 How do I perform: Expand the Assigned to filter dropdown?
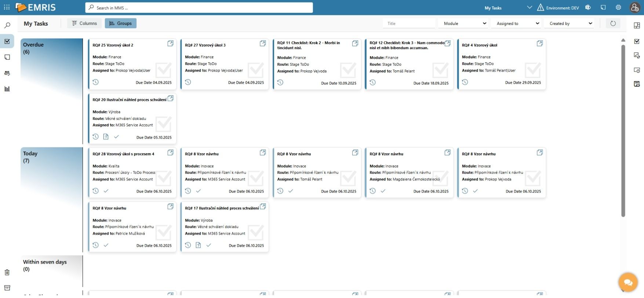[517, 23]
